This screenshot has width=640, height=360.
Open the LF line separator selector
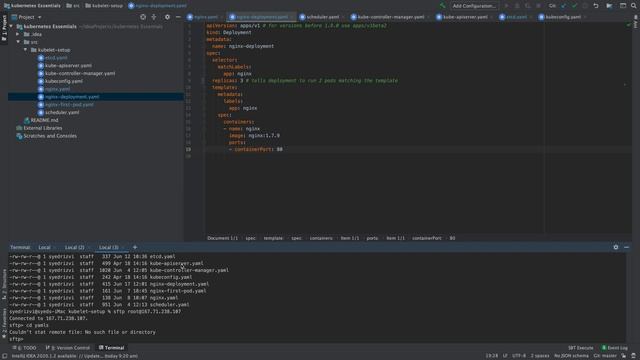[505, 356]
